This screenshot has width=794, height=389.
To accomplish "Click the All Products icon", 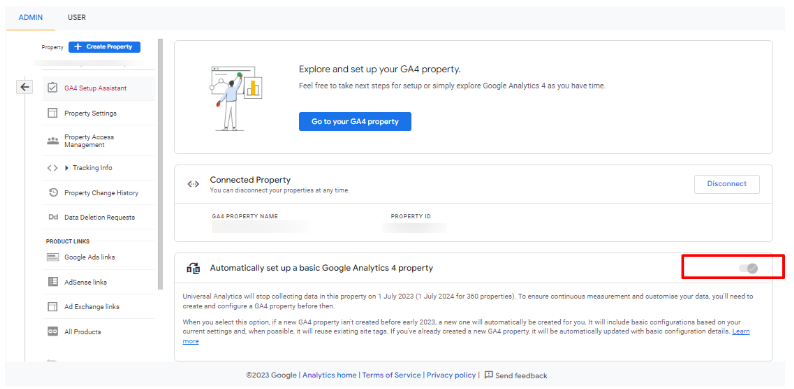I will point(53,331).
